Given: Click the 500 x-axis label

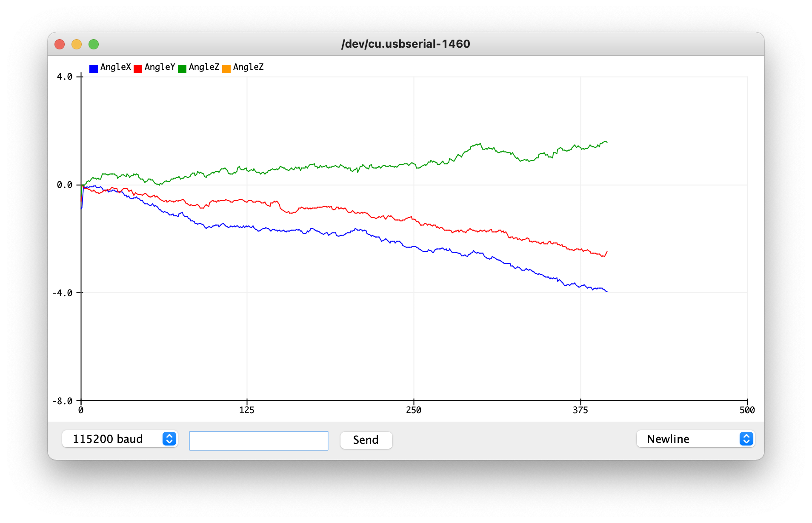Looking at the screenshot, I should pos(747,410).
